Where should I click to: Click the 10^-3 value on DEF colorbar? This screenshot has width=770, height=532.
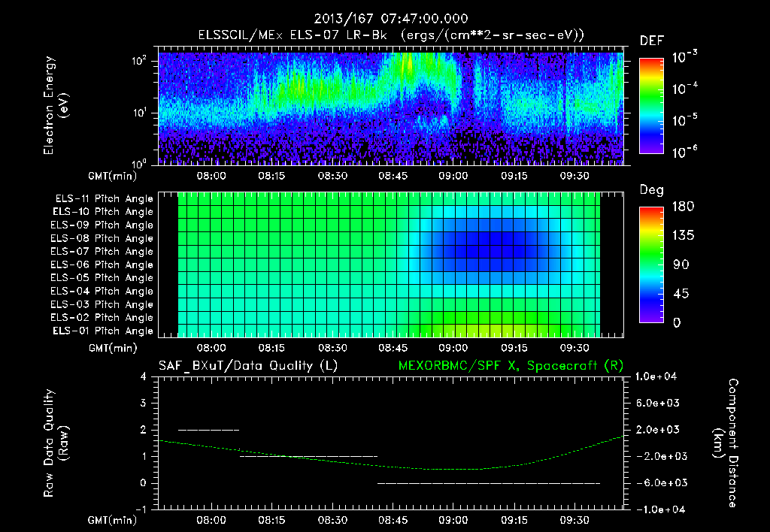pos(684,57)
